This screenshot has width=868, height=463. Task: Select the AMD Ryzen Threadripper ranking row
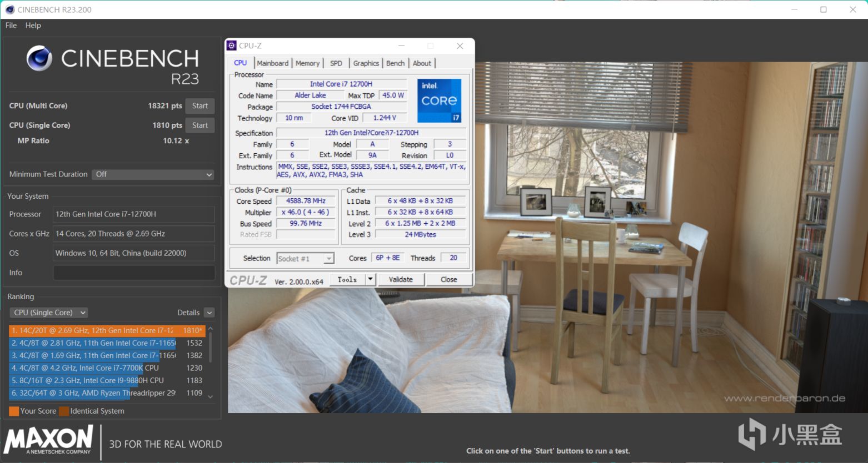click(107, 393)
